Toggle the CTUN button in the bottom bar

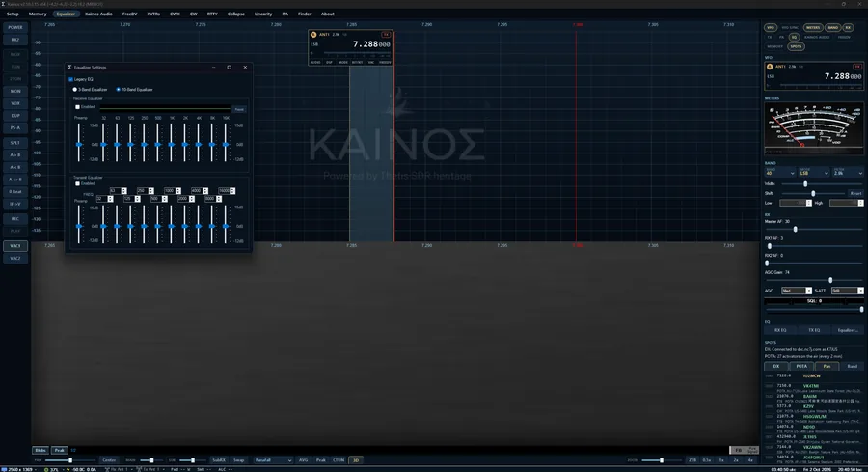coord(339,460)
